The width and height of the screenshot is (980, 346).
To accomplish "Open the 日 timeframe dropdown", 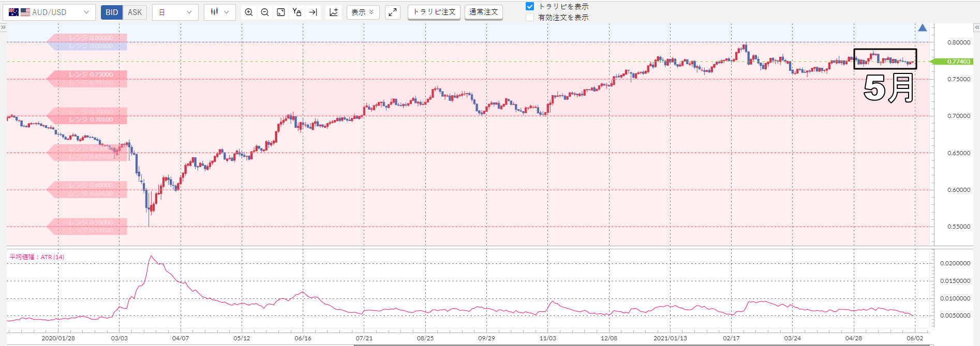I will click(175, 12).
